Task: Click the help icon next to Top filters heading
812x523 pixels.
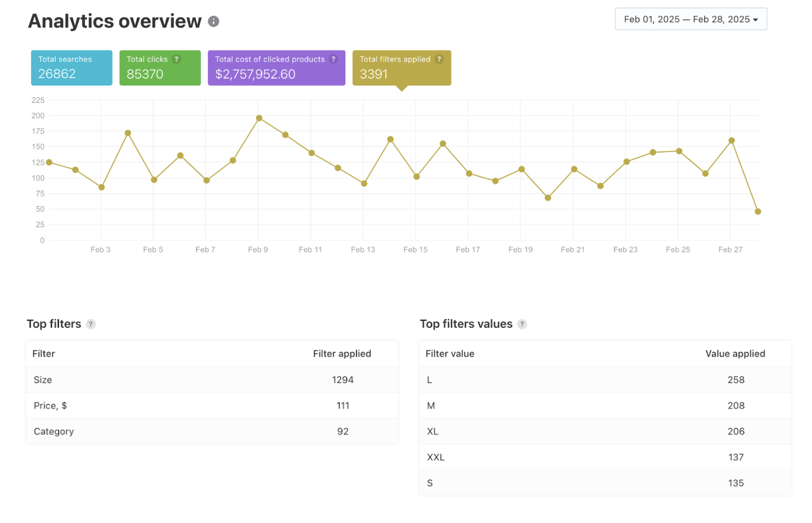Action: tap(91, 324)
